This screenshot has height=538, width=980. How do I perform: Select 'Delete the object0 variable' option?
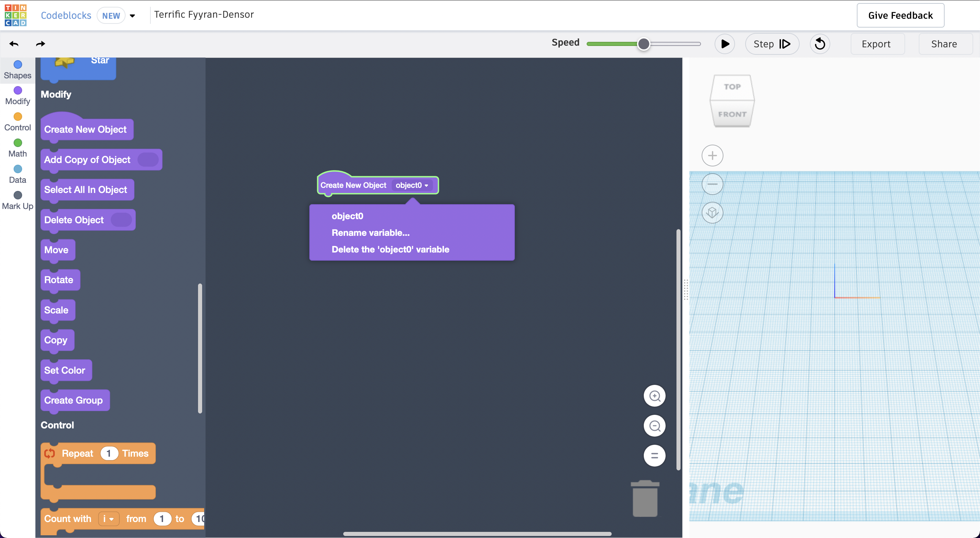[x=391, y=249]
